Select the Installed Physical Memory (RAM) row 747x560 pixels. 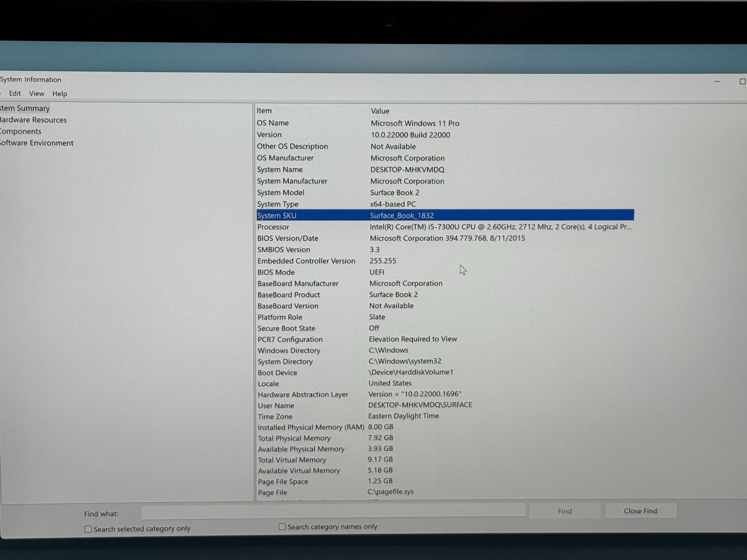click(445, 427)
